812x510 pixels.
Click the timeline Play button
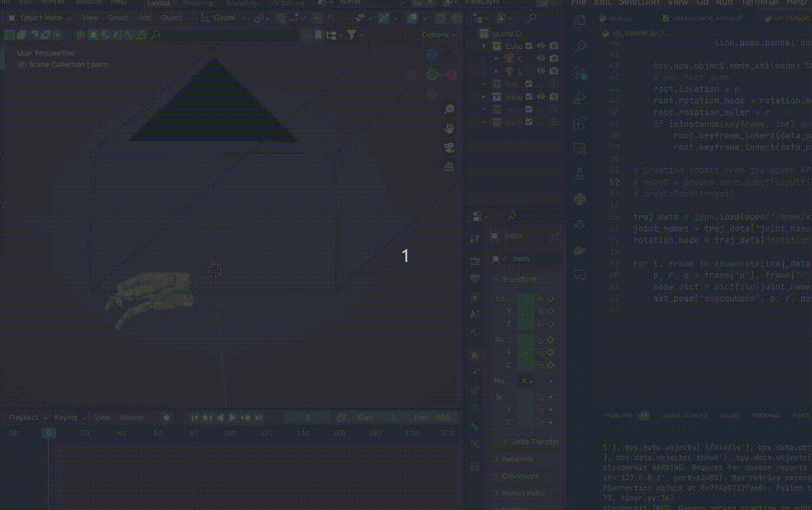point(233,417)
